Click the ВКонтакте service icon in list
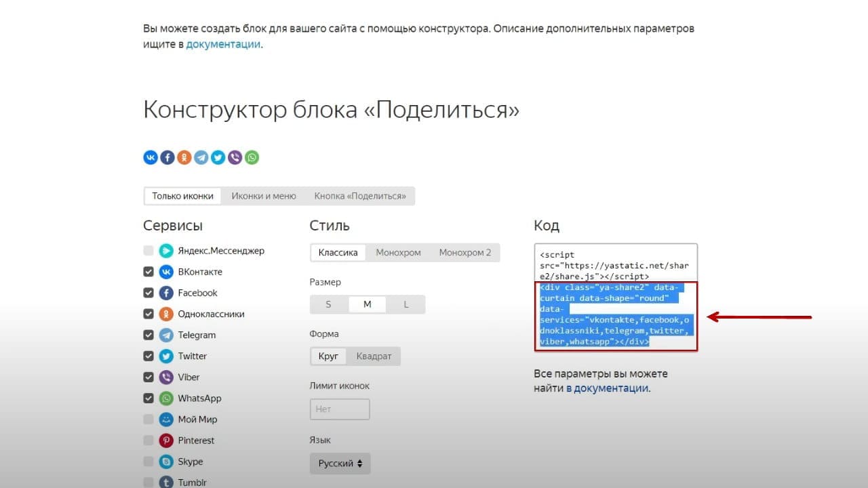The height and width of the screenshot is (488, 868). pyautogui.click(x=166, y=272)
